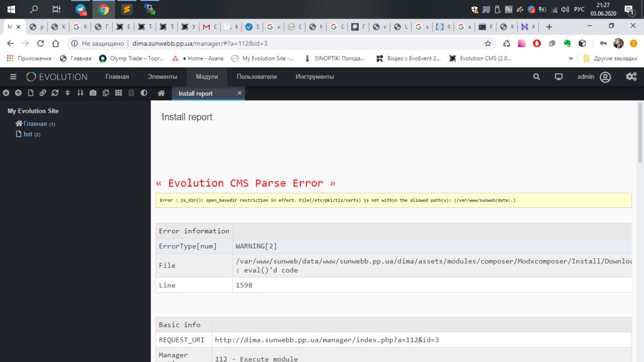This screenshot has width=644, height=362.
Task: Refresh the site tree
Action: [x=55, y=93]
